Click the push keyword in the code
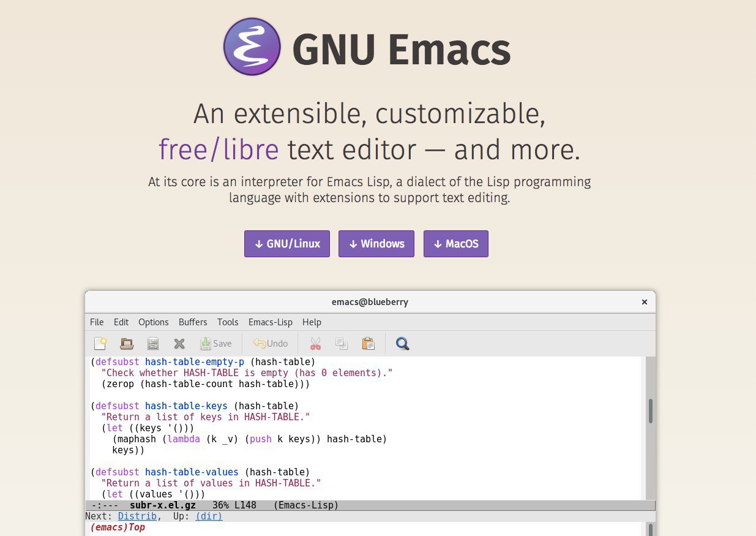Image resolution: width=756 pixels, height=536 pixels. coord(260,439)
